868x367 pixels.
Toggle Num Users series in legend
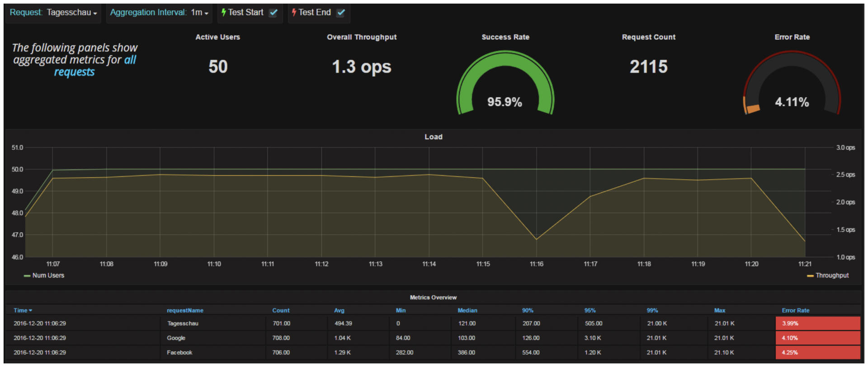(x=48, y=275)
